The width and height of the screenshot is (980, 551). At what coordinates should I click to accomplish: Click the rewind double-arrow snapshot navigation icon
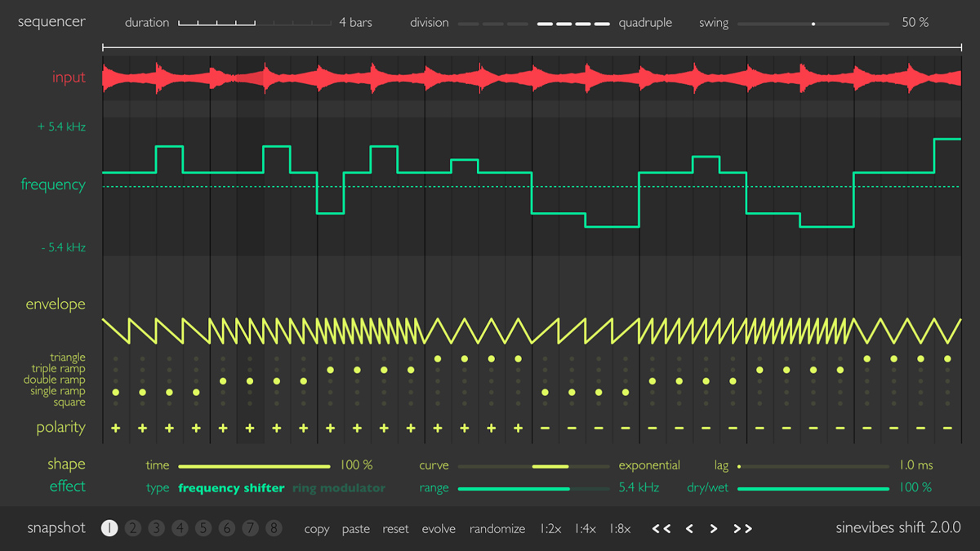[x=661, y=528]
